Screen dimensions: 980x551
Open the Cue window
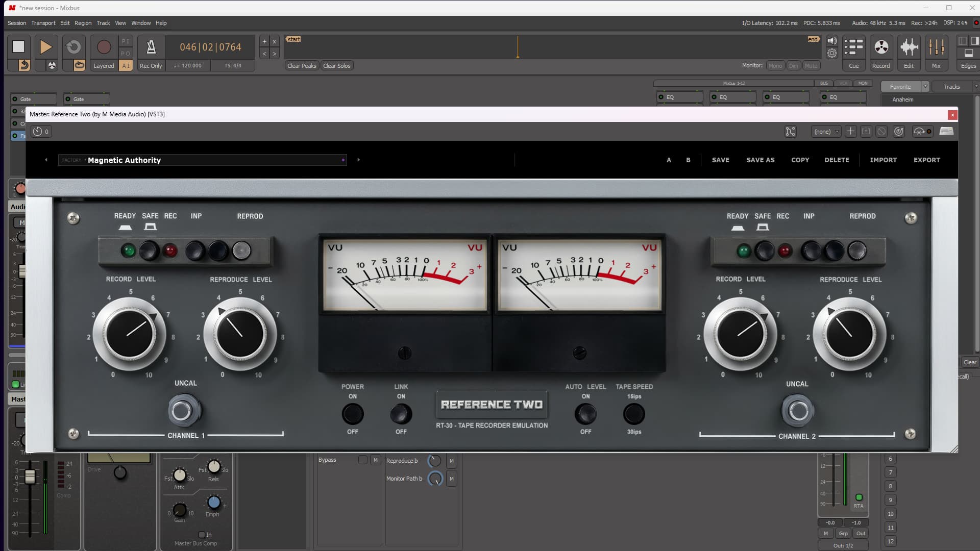pyautogui.click(x=853, y=53)
